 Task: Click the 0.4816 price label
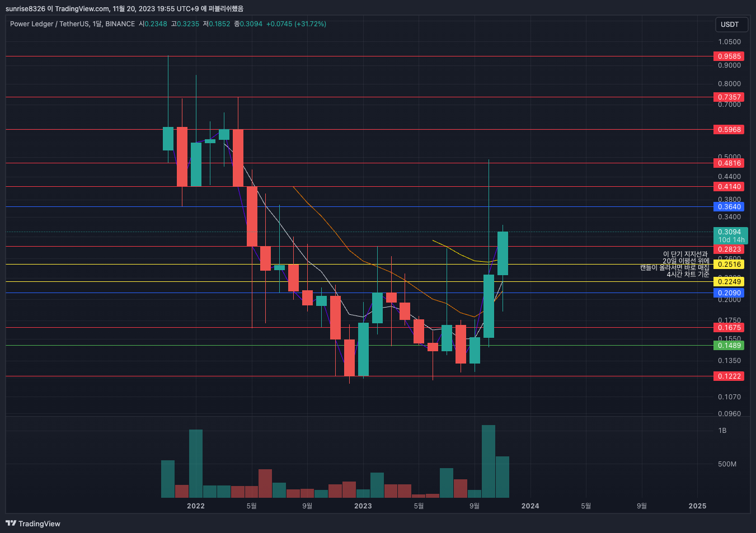tap(729, 163)
